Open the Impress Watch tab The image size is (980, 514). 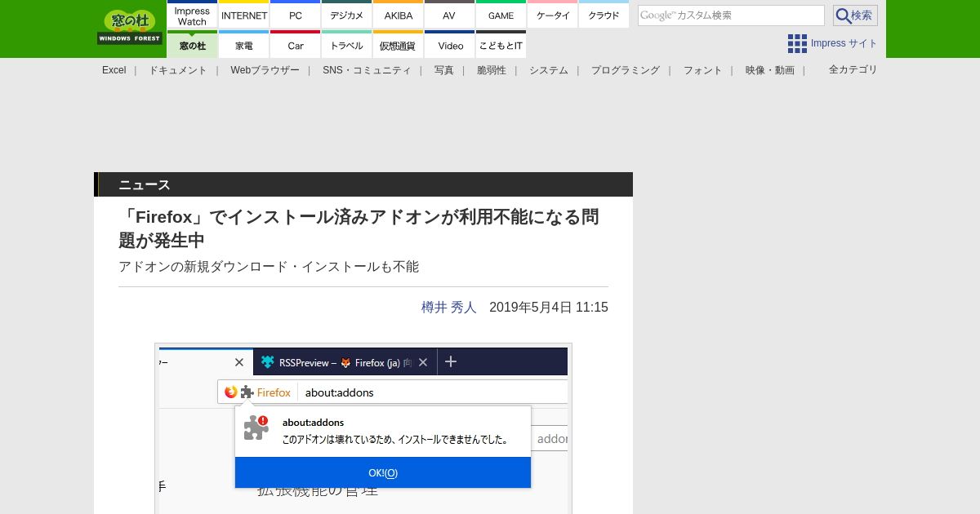192,16
